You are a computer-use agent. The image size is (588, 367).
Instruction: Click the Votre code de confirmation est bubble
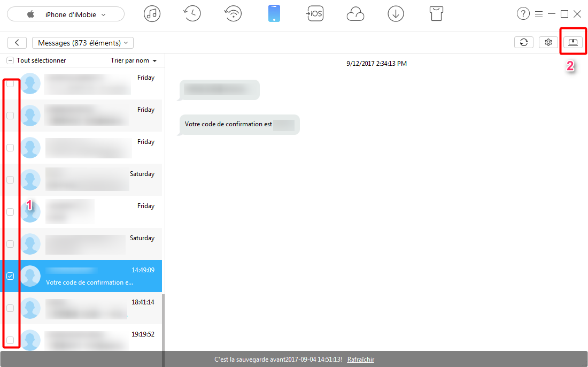[239, 125]
